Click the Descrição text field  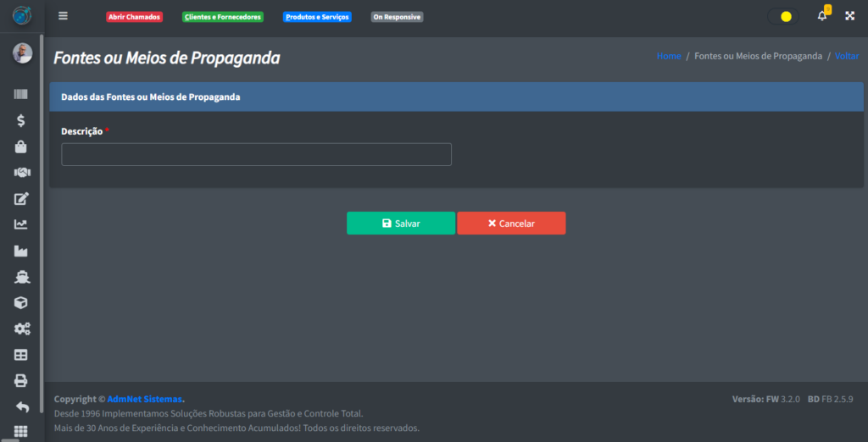point(256,154)
